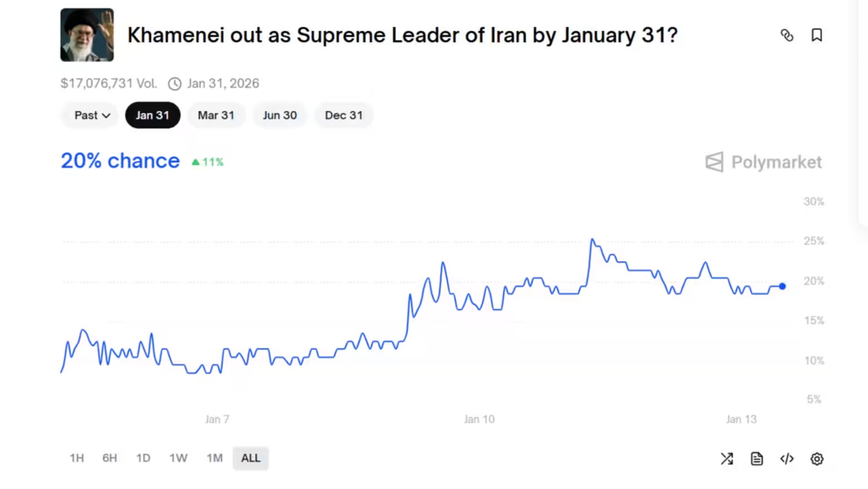The width and height of the screenshot is (868, 489).
Task: Bookmark this Khamenei market
Action: [816, 36]
